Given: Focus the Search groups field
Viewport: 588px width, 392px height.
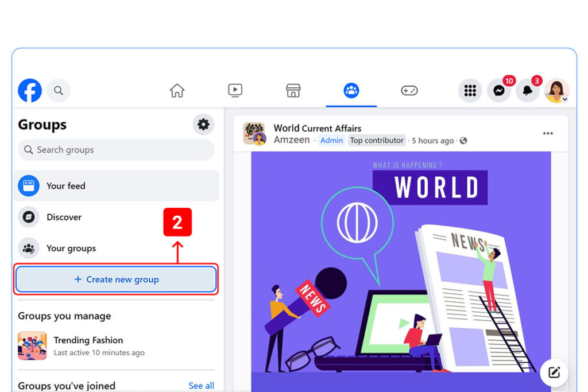Looking at the screenshot, I should [116, 150].
